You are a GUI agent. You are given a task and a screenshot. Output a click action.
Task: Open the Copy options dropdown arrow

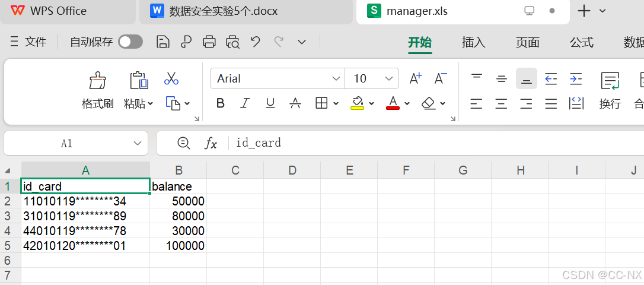187,104
